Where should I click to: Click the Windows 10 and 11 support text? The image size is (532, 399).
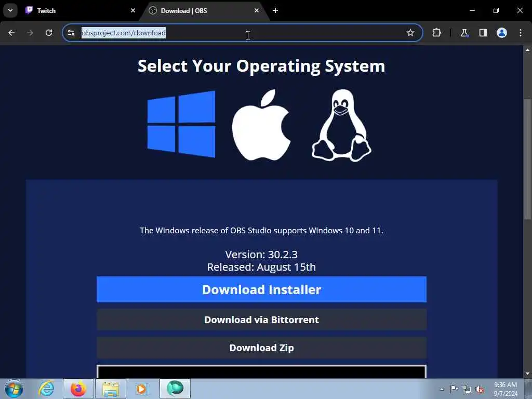pos(261,230)
